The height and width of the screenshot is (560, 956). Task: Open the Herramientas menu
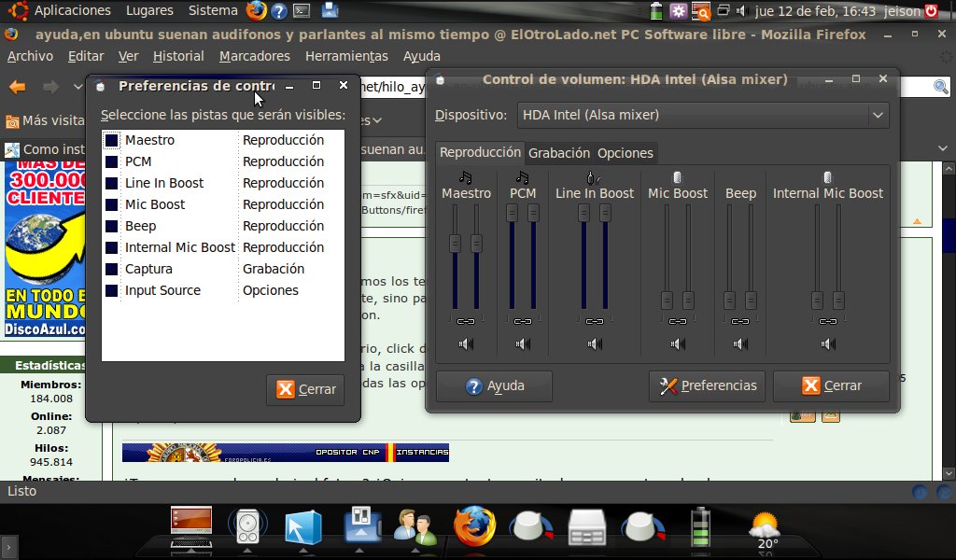click(x=346, y=56)
